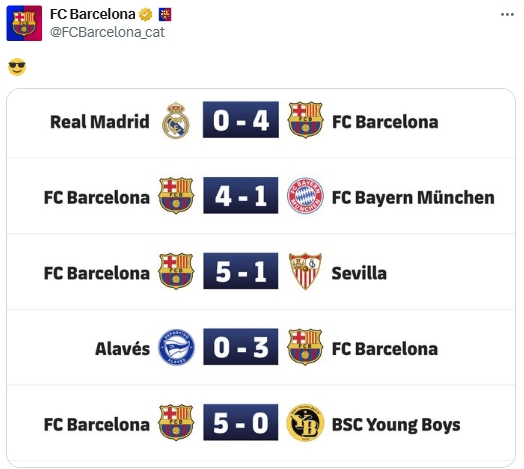This screenshot has width=524, height=469.
Task: Click the 5 - 0 score box
Action: click(x=241, y=422)
